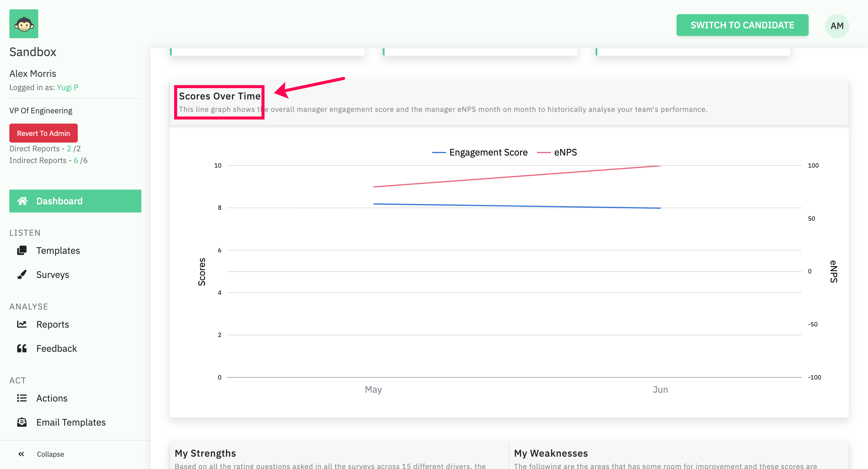Go to the Feedback menu item
This screenshot has height=469, width=868.
tap(56, 348)
